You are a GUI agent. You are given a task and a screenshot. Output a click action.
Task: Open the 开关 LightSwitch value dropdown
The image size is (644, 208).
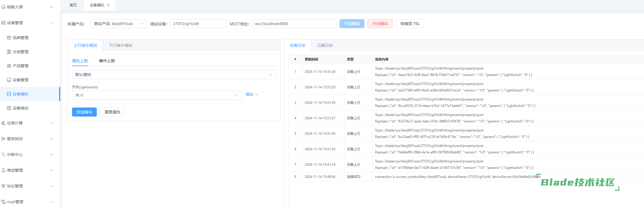coord(157,95)
